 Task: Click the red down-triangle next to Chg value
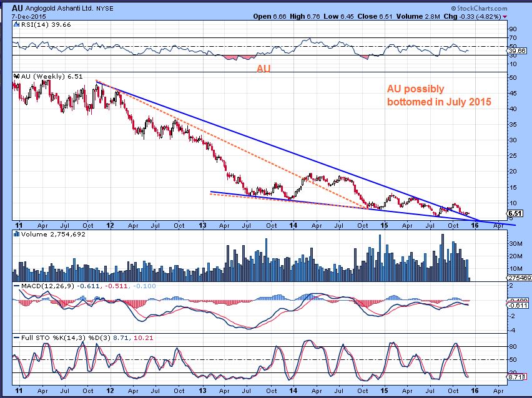(505, 17)
